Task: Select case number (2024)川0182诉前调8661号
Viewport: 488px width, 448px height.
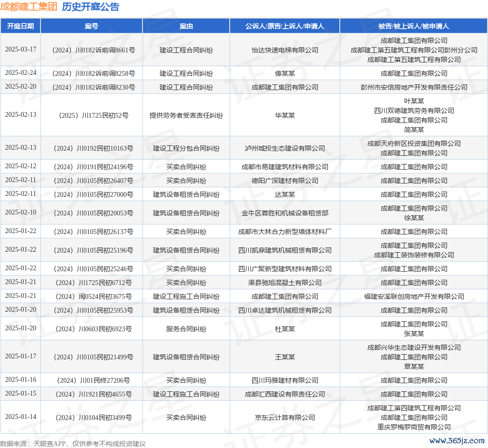Action: 93,50
